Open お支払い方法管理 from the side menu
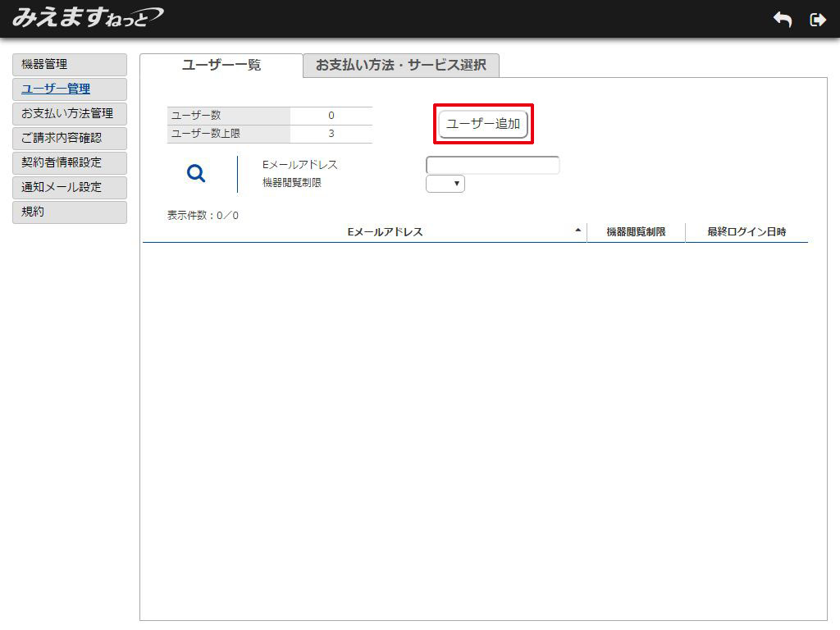 (x=70, y=114)
